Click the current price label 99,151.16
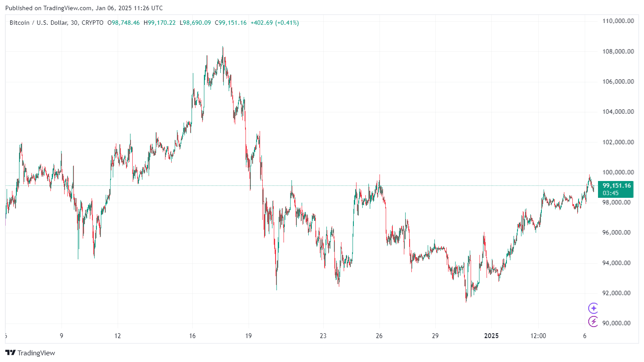This screenshot has width=644, height=362. (617, 185)
